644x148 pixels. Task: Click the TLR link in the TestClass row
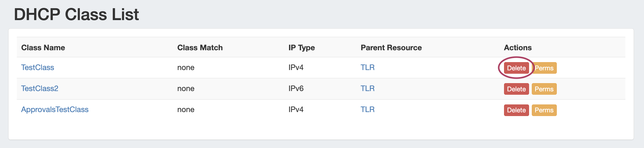(367, 68)
